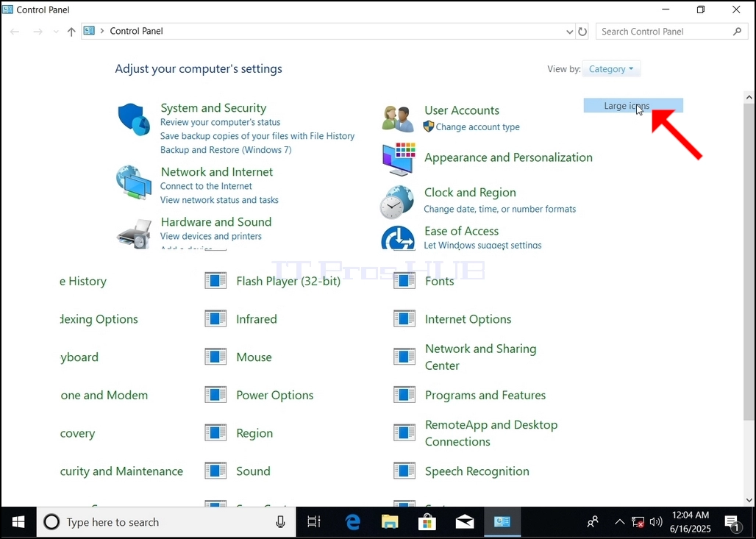
Task: Open Backup and Restore (Windows 7)
Action: [x=226, y=150]
